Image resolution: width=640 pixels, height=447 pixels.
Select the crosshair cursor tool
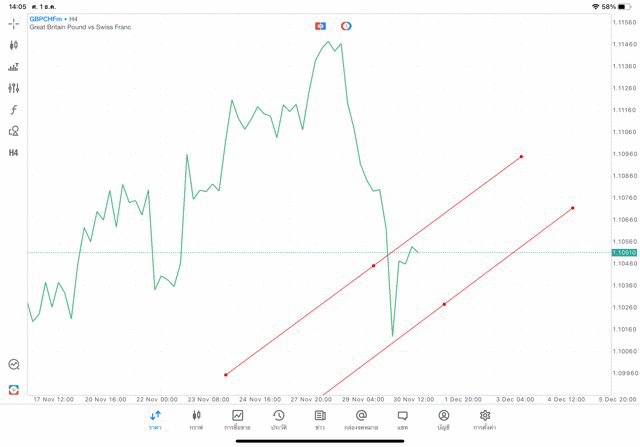[14, 23]
